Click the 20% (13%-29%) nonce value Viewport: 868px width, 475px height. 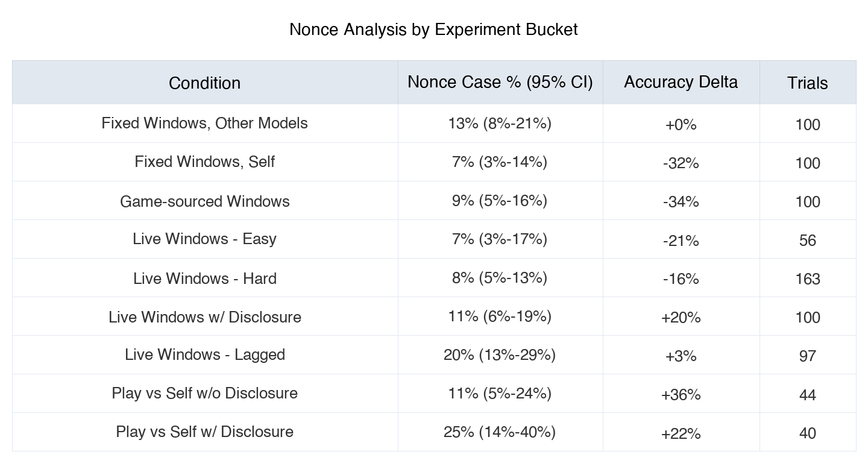[x=500, y=355]
